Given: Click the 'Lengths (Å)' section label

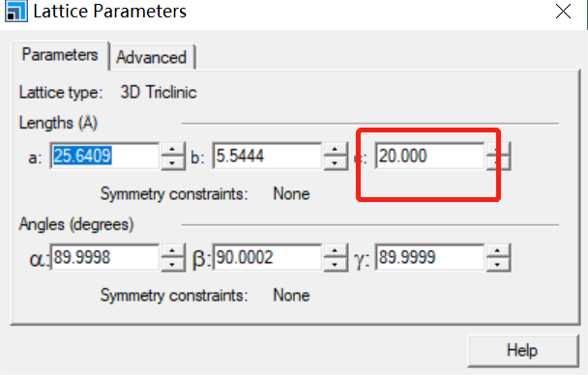Looking at the screenshot, I should point(58,123).
